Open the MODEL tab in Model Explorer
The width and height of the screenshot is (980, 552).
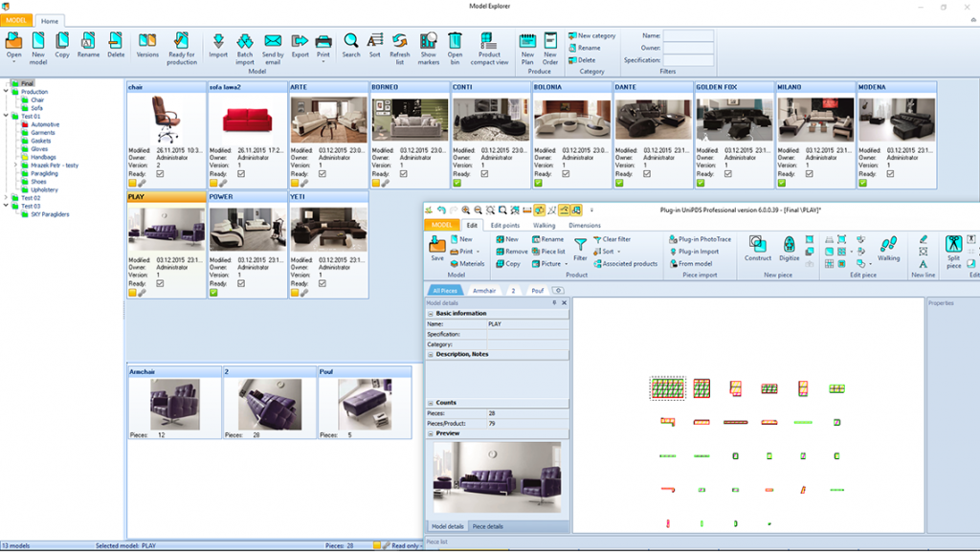tap(16, 21)
